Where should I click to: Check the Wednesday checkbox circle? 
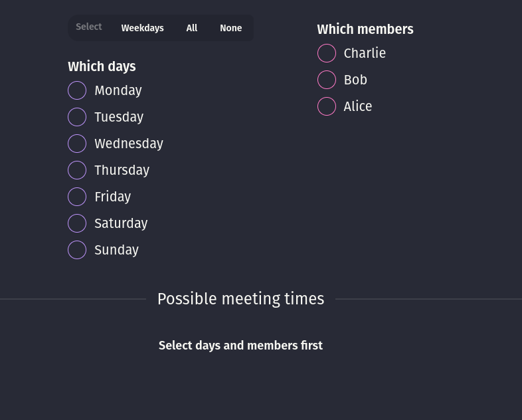[x=77, y=144]
